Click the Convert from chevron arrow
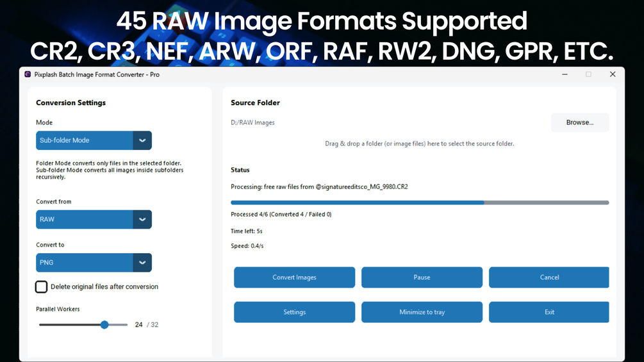 point(142,219)
